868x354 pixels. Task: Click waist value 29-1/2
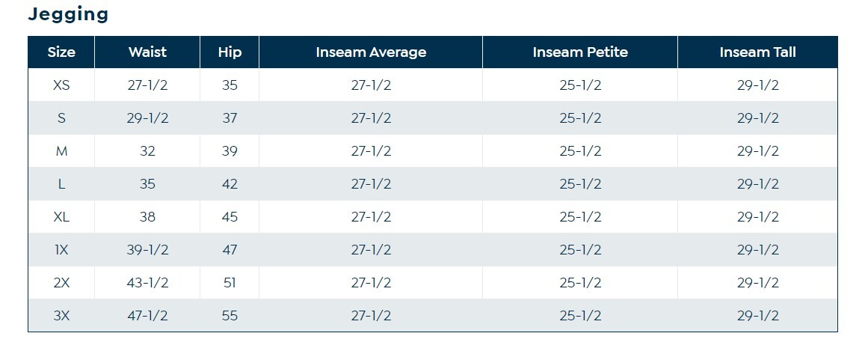tap(147, 118)
